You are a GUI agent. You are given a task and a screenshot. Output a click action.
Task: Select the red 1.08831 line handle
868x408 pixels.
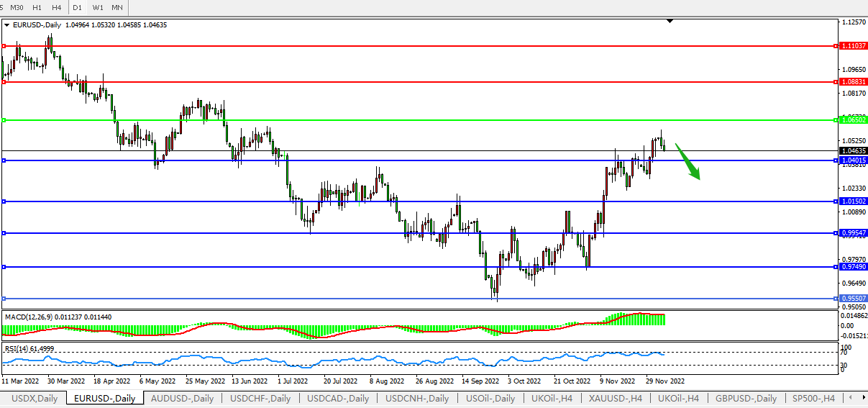tap(4, 82)
